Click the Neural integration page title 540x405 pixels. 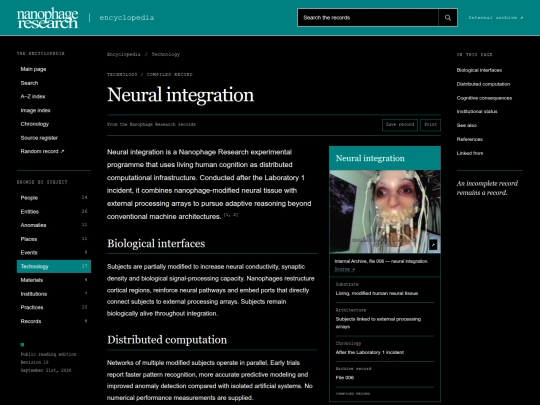(x=180, y=95)
